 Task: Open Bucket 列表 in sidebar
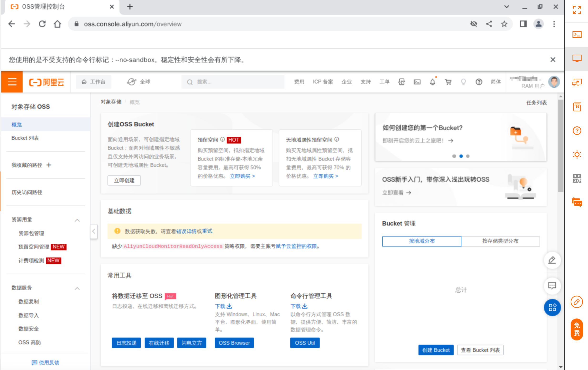coord(25,138)
